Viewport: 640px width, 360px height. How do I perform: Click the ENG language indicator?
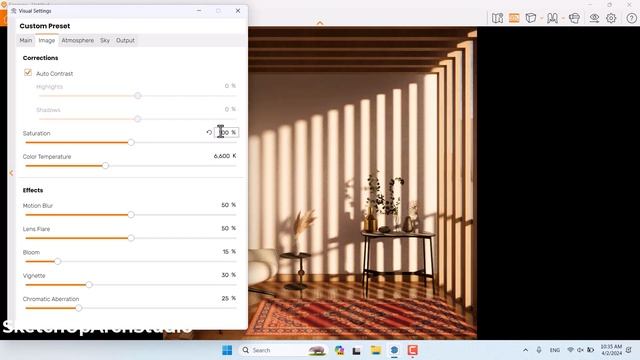point(555,350)
